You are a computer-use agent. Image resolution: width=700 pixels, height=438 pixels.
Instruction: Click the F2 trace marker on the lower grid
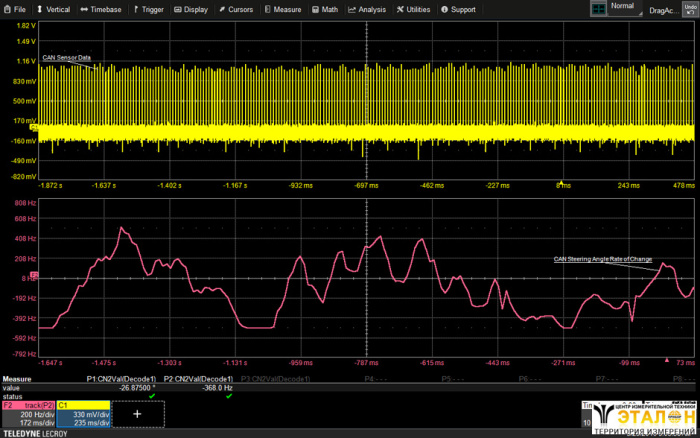pyautogui.click(x=34, y=275)
